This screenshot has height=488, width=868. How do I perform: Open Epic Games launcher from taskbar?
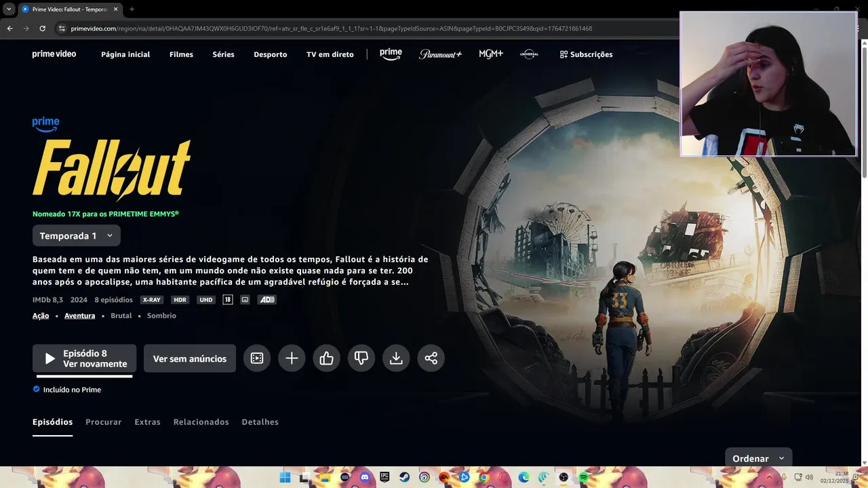point(384,478)
